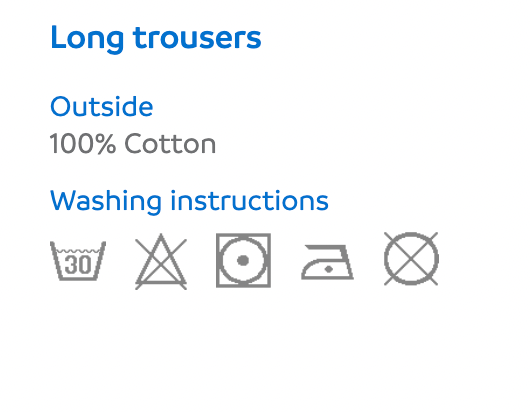Select the Outside label
This screenshot has height=412, width=530.
(x=102, y=106)
